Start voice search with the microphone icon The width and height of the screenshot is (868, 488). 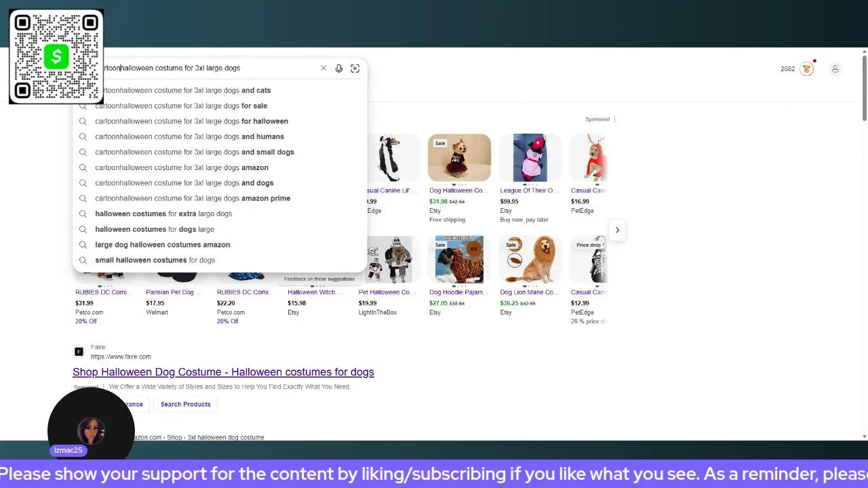(x=339, y=68)
